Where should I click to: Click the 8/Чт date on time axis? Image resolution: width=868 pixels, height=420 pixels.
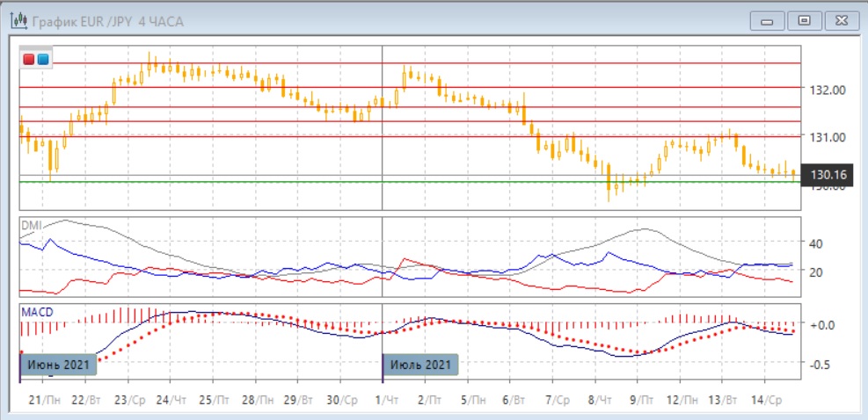[x=602, y=400]
